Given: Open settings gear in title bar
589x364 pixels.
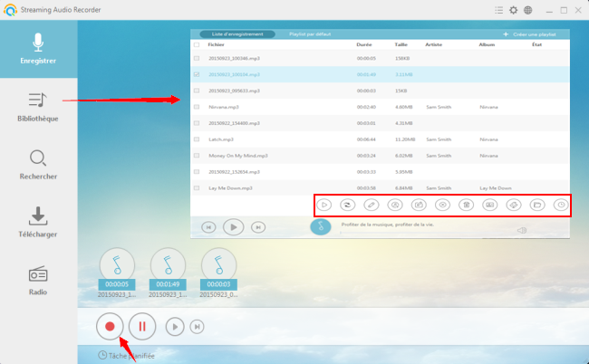Looking at the screenshot, I should click(513, 10).
